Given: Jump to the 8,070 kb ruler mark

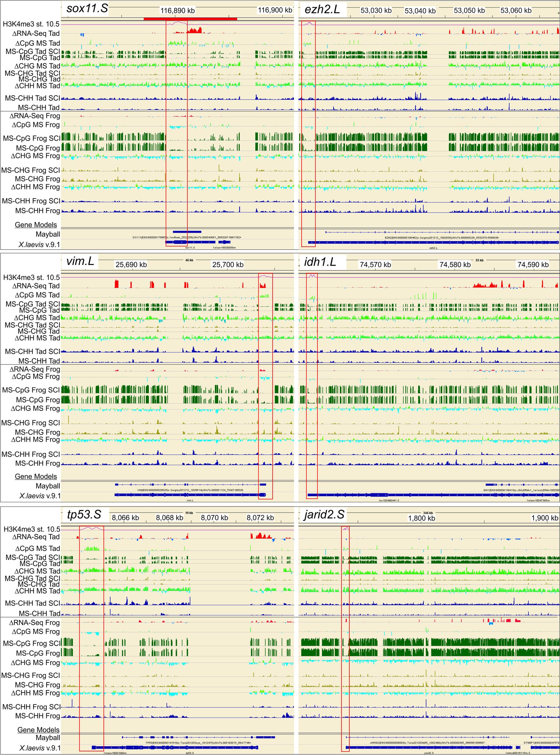Looking at the screenshot, I should tap(214, 517).
